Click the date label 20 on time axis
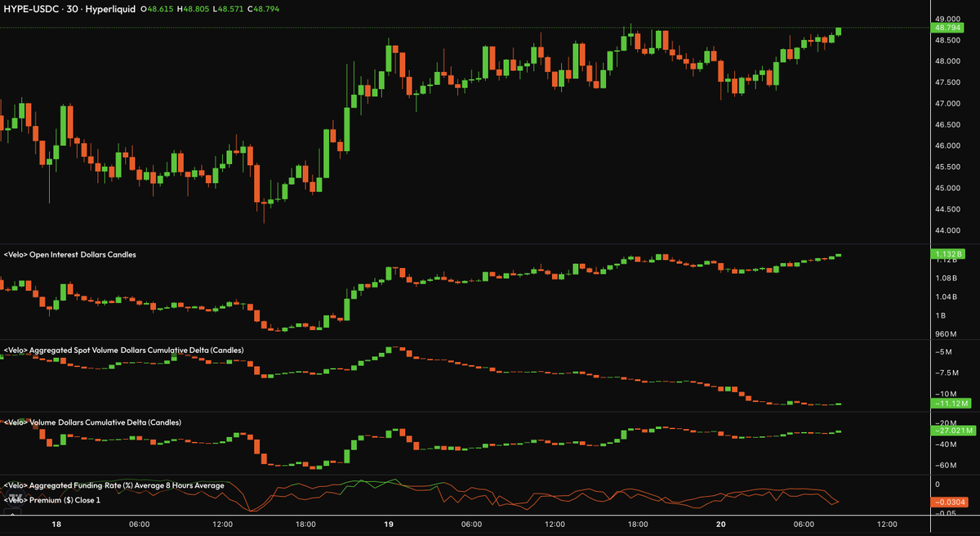 pos(720,524)
